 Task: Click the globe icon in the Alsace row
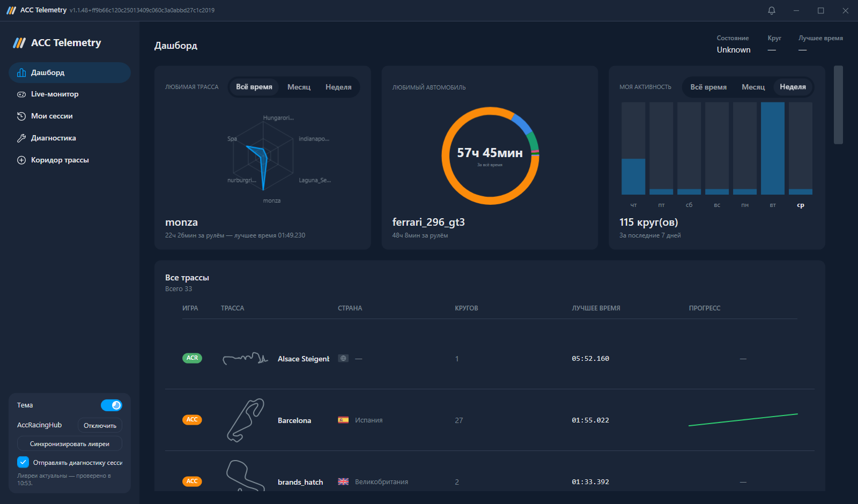[x=343, y=358]
